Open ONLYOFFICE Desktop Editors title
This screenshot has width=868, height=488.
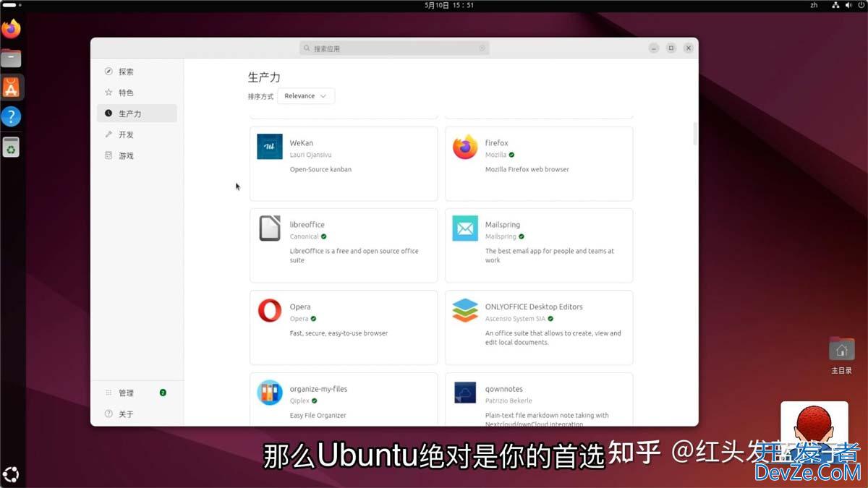(x=534, y=307)
